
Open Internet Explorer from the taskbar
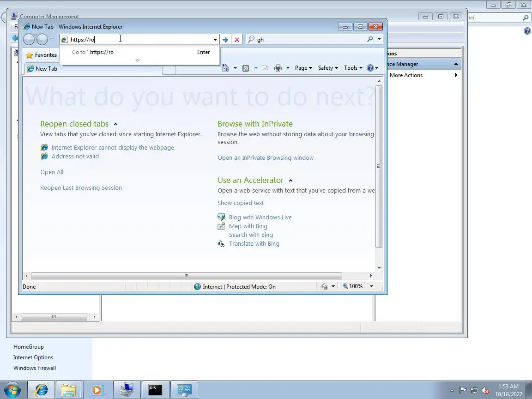click(x=41, y=390)
